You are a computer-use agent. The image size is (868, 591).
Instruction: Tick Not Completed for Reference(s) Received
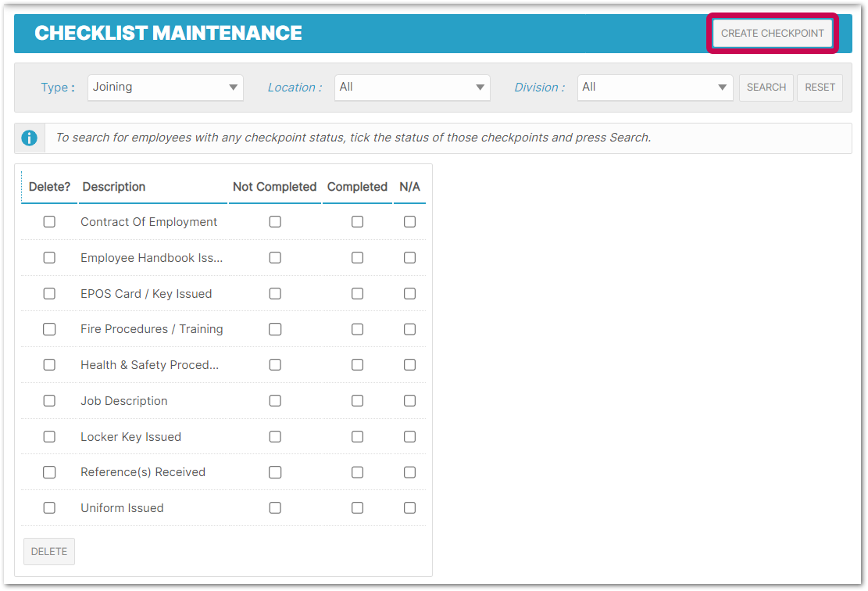(x=275, y=472)
